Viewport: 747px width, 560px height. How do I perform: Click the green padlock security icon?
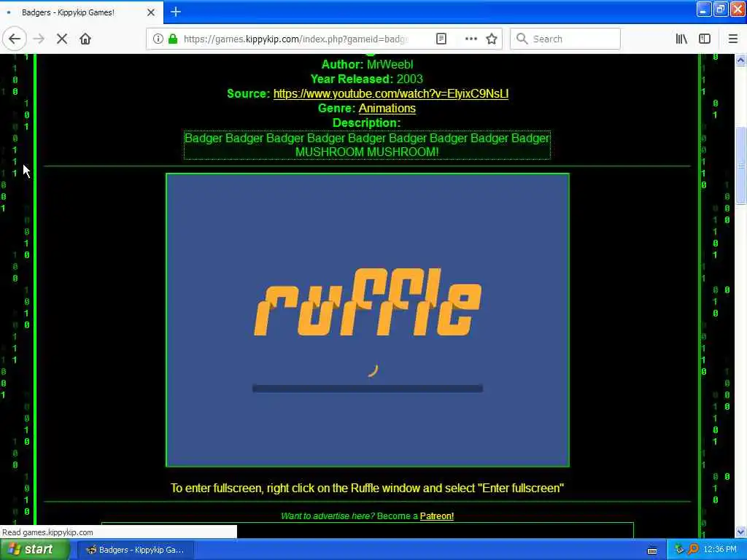pos(173,39)
